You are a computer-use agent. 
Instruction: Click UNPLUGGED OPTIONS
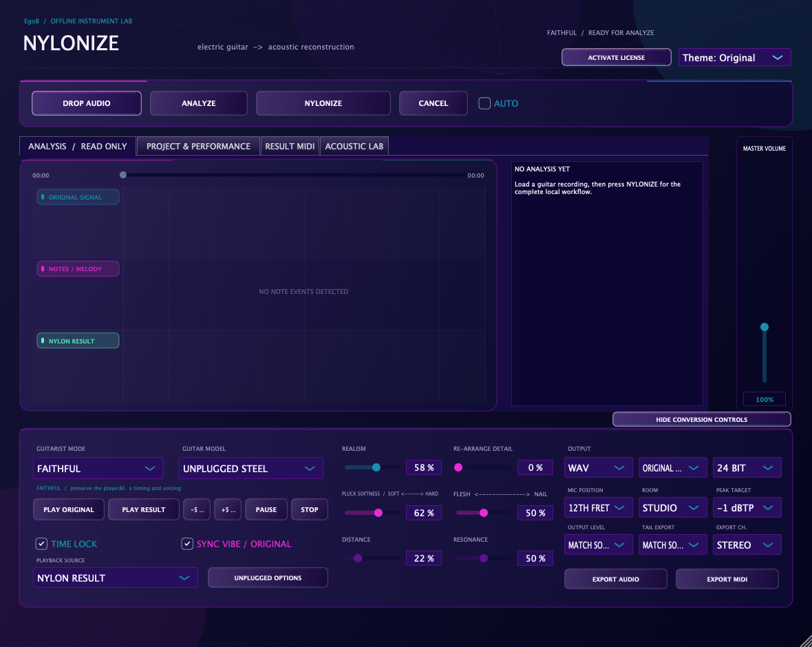[x=268, y=578]
